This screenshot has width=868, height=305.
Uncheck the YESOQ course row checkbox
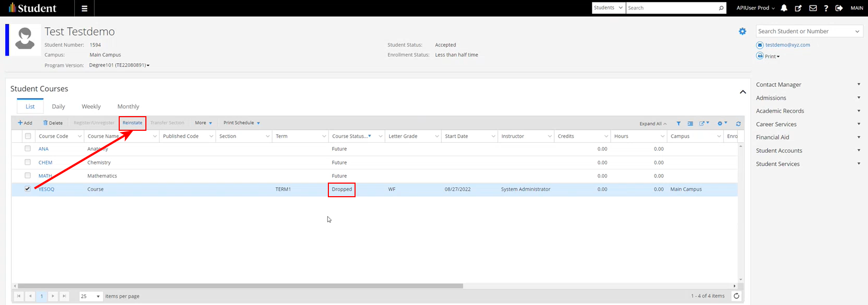(28, 189)
